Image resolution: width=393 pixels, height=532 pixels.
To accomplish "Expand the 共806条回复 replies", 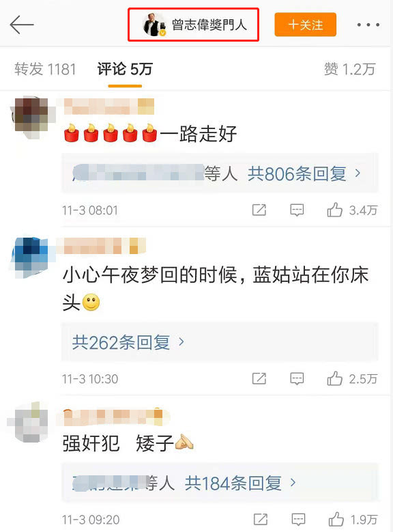I will pyautogui.click(x=304, y=173).
